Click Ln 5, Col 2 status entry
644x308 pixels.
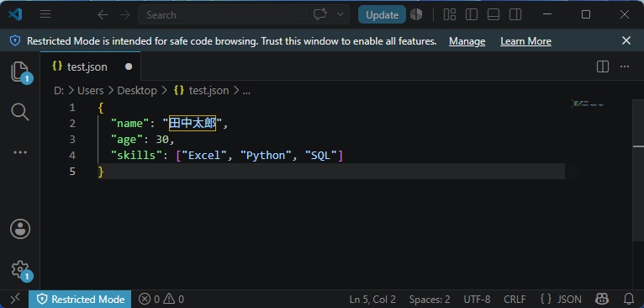tap(372, 299)
